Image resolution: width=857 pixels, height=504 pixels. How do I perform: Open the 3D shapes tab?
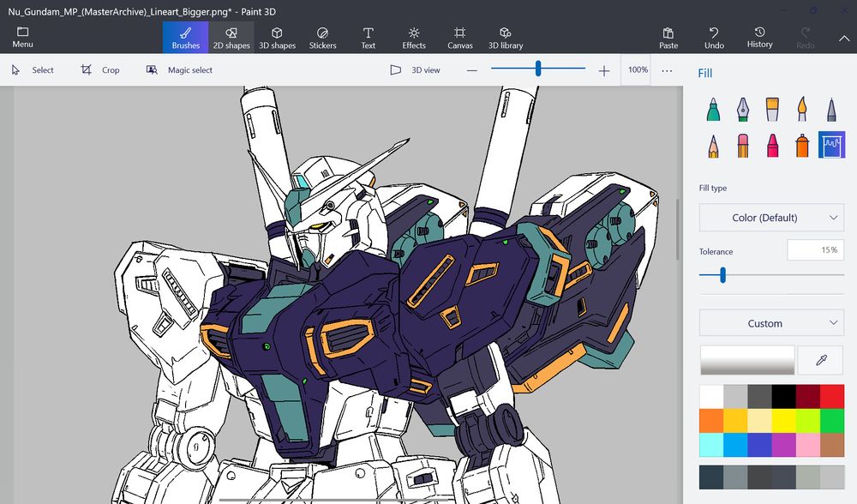tap(277, 37)
